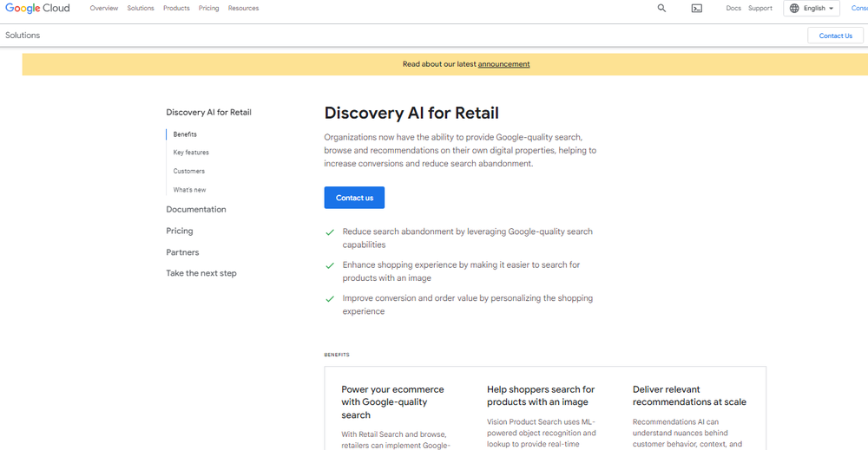The width and height of the screenshot is (868, 450).
Task: Click the Console link at top right
Action: [x=859, y=9]
